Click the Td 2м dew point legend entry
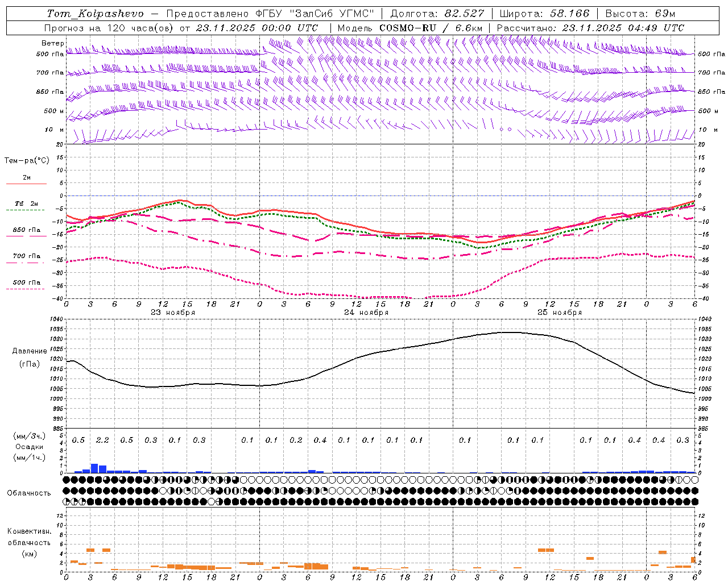 coord(26,203)
